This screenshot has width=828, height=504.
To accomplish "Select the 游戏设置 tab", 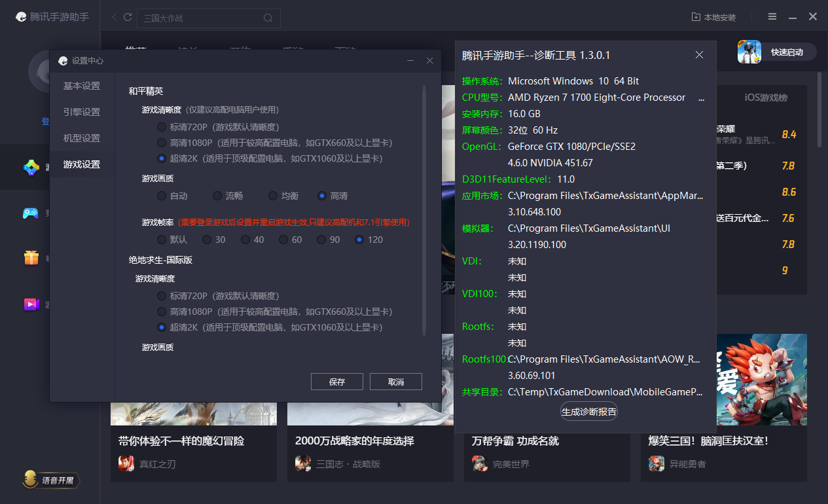I will coord(82,164).
